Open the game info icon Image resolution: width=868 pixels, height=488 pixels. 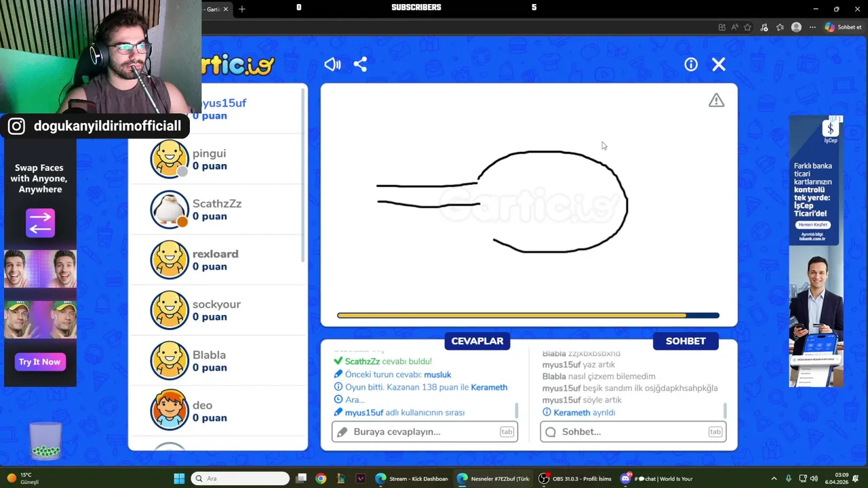(691, 64)
